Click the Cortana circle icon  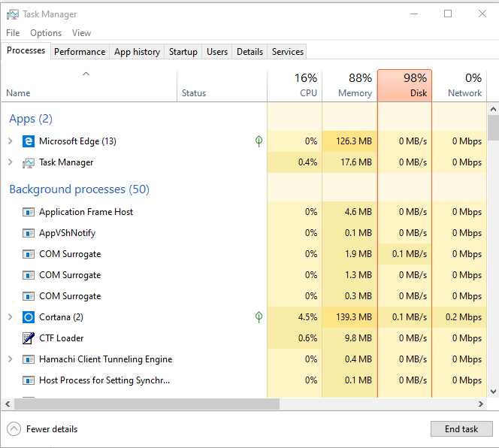click(29, 317)
